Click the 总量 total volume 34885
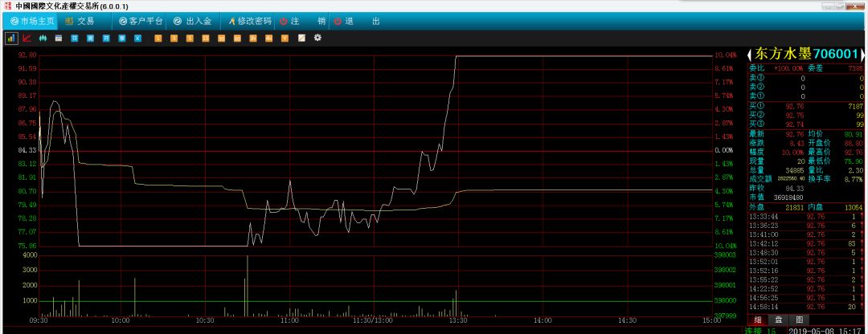 click(794, 170)
